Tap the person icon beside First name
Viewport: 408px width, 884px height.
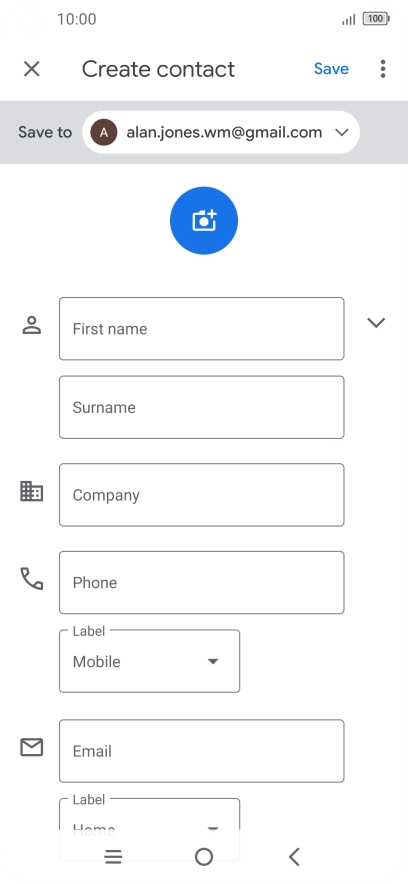click(32, 325)
